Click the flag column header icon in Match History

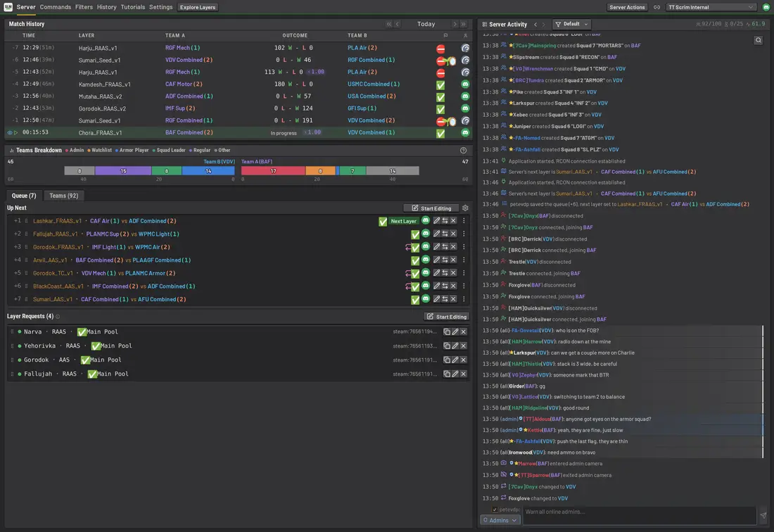tap(445, 35)
